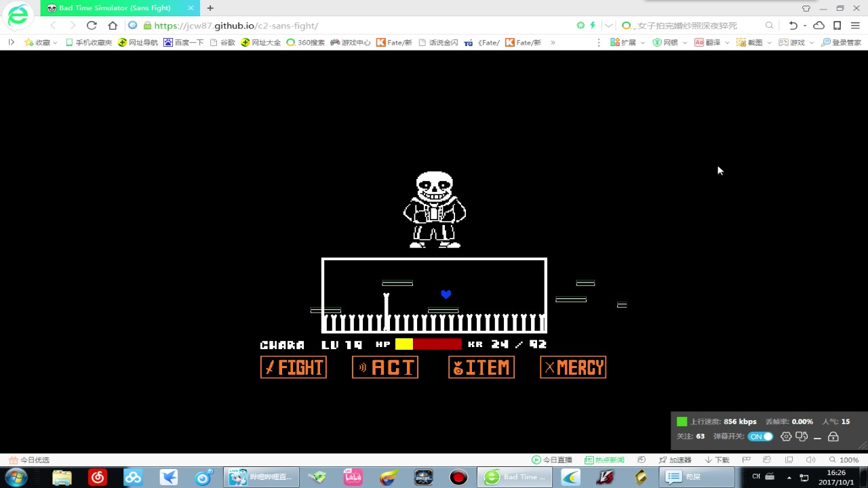This screenshot has height=488, width=868.
Task: Open the 扩展 extensions dropdown
Action: click(628, 42)
